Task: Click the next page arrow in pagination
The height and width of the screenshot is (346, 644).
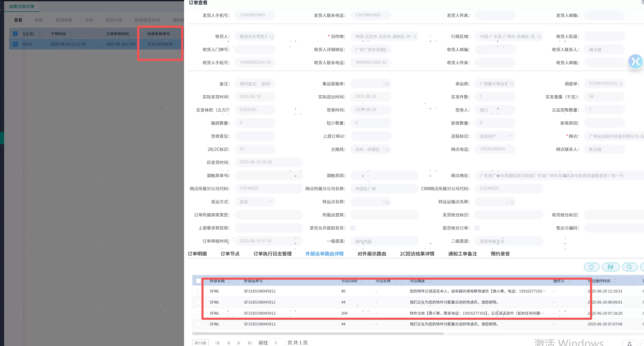Action: point(239,343)
